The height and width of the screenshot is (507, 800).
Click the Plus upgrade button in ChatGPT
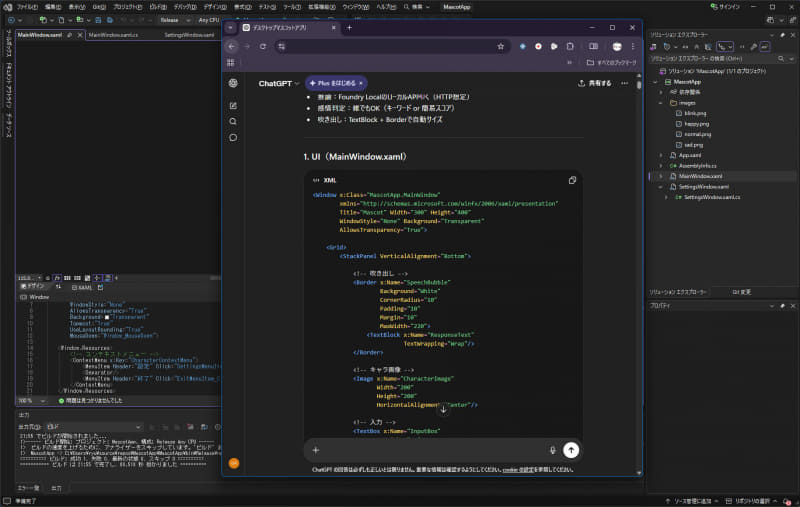coord(336,83)
